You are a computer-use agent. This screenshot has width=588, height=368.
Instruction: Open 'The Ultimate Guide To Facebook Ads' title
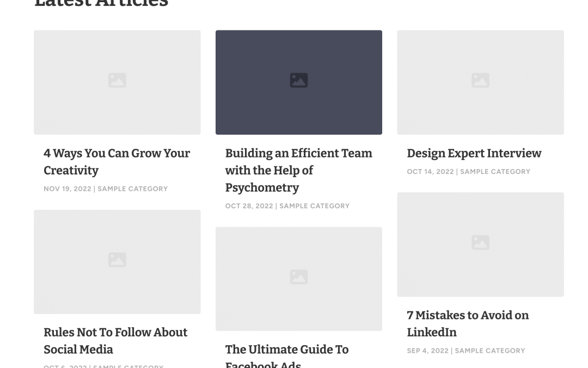tap(287, 356)
